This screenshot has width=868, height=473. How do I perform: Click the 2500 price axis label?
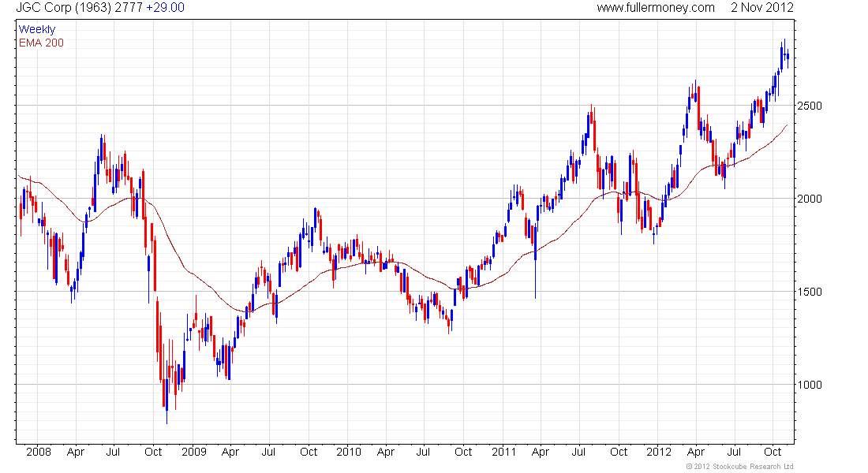pyautogui.click(x=810, y=106)
